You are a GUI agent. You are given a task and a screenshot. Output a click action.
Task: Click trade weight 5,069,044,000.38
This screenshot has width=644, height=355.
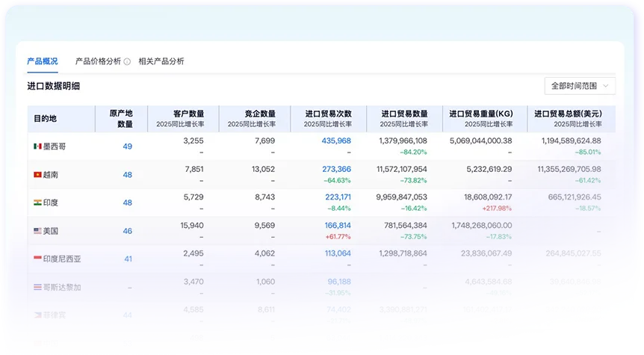click(x=480, y=141)
